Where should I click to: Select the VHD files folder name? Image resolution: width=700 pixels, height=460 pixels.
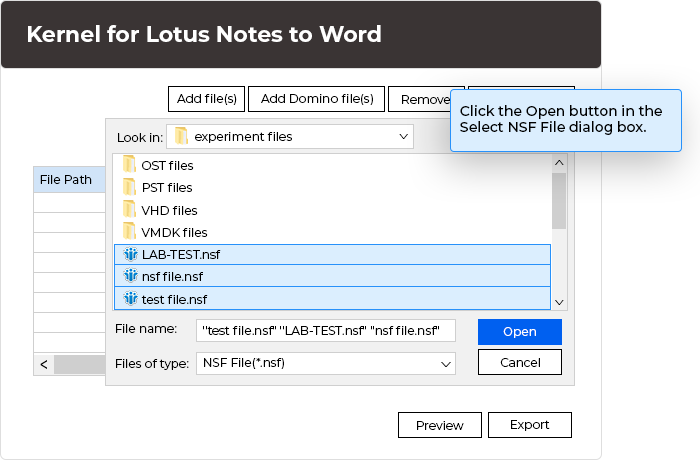(169, 210)
